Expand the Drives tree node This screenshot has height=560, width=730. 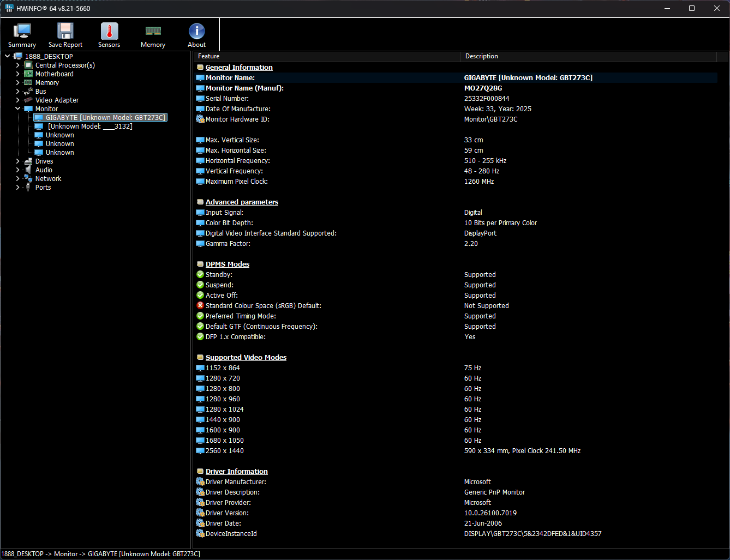click(17, 161)
